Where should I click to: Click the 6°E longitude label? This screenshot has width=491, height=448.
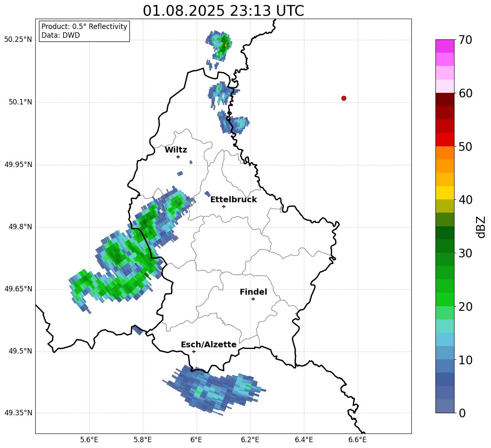[196, 440]
